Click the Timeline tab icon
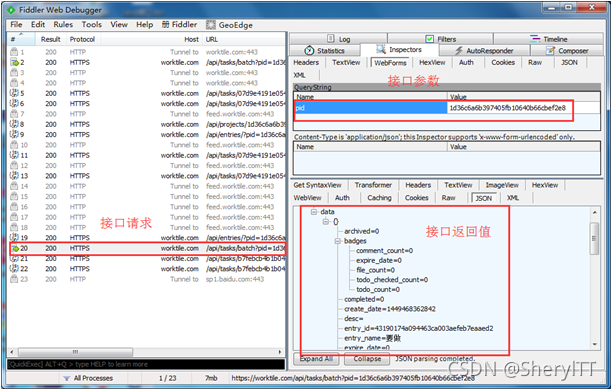Image resolution: width=612 pixels, height=390 pixels. (535, 39)
